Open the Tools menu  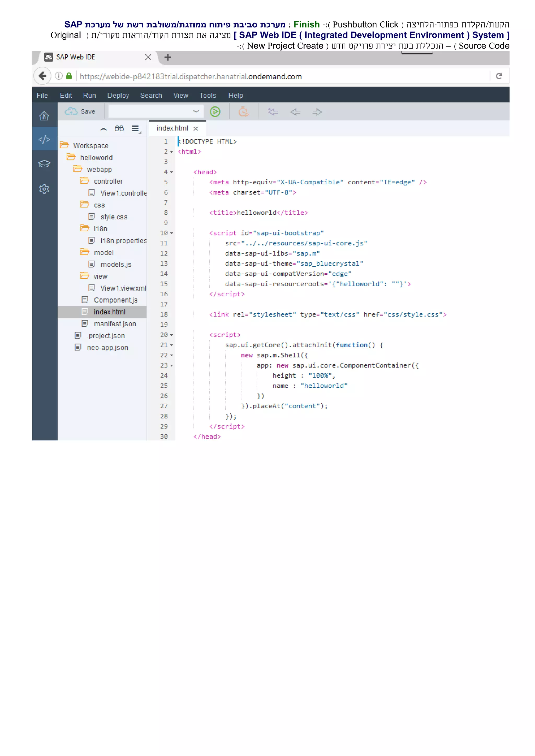click(x=208, y=96)
